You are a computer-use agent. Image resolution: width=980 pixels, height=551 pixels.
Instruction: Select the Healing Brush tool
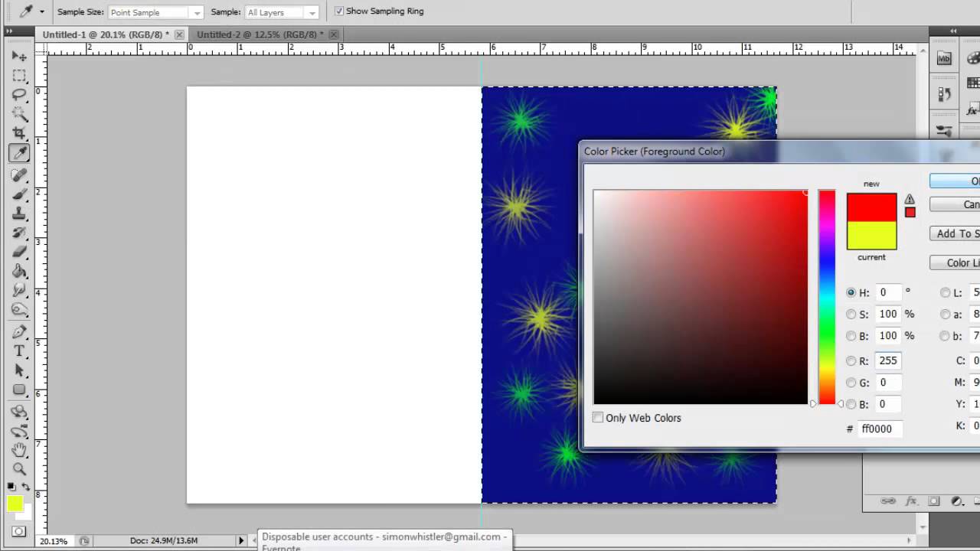[x=19, y=175]
